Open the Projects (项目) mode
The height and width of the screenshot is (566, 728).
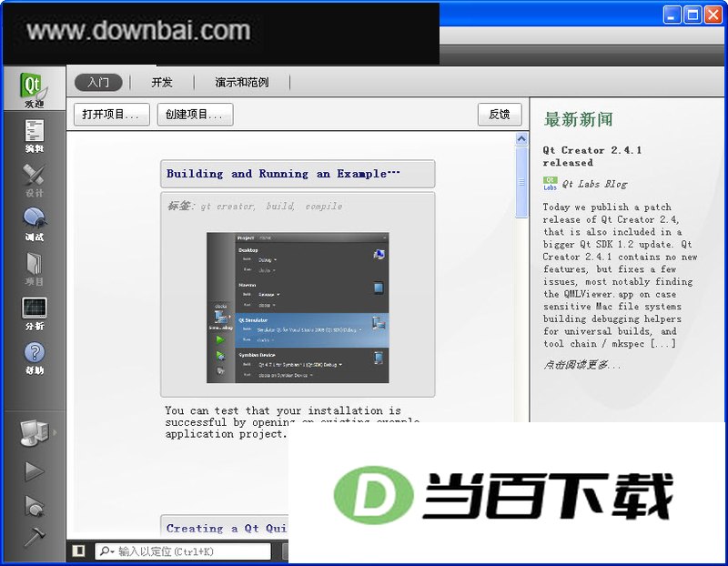point(34,268)
